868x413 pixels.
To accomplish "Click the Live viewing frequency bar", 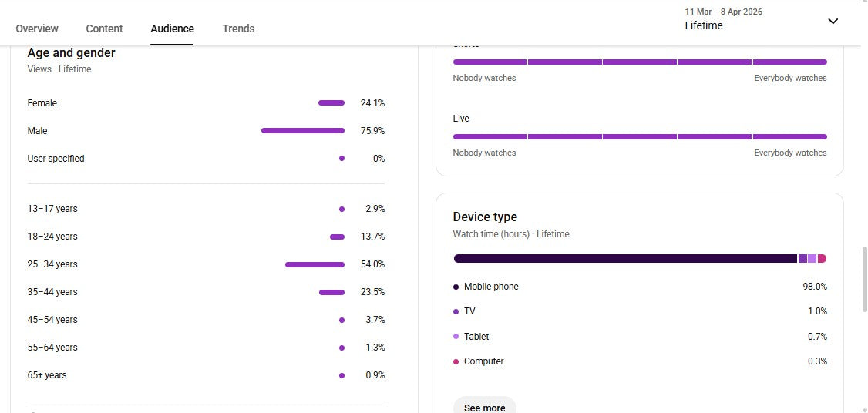I will 640,136.
